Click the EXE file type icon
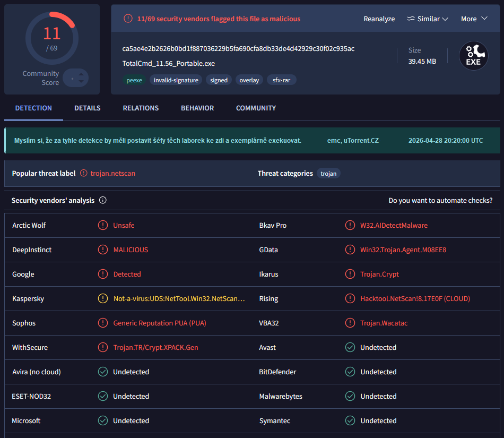Screen dimensions: 504x438 (473, 56)
